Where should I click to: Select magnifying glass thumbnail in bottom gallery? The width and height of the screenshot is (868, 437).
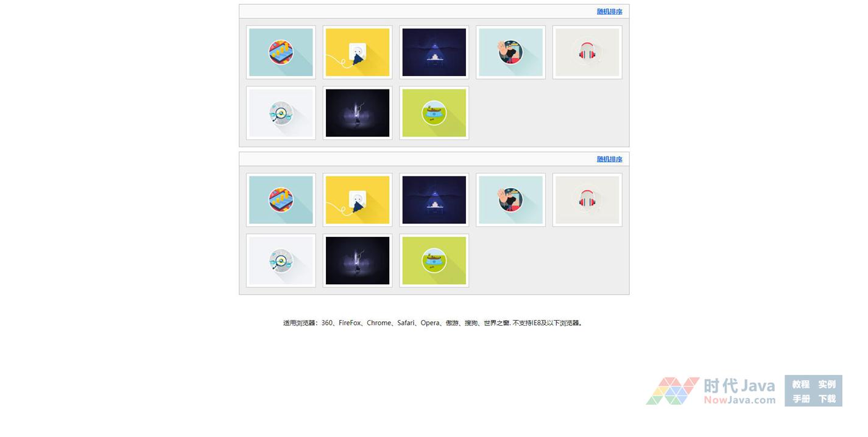tap(281, 260)
